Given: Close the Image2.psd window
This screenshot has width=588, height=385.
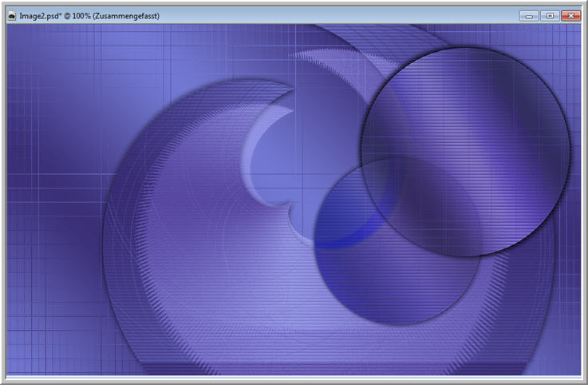Looking at the screenshot, I should point(570,16).
